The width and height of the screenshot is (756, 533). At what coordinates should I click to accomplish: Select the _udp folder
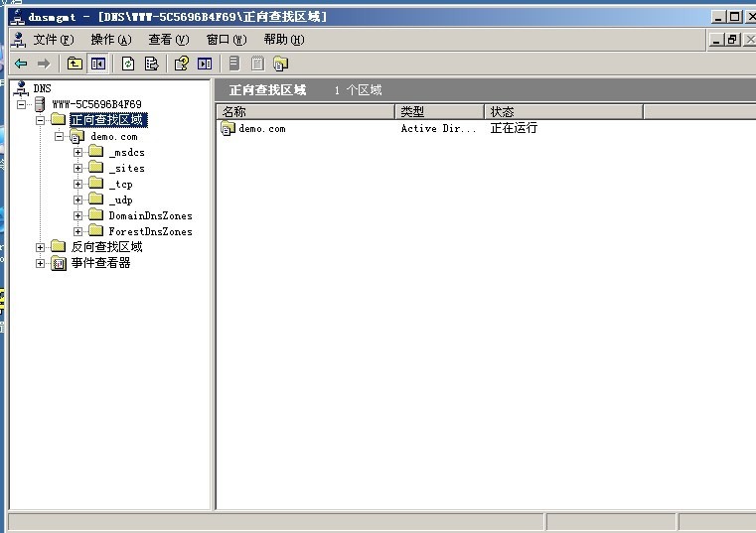click(120, 200)
